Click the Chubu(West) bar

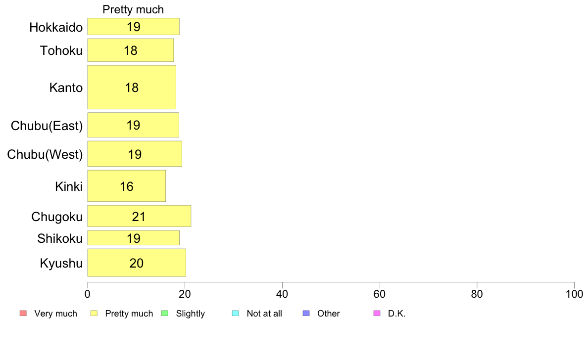(x=135, y=154)
